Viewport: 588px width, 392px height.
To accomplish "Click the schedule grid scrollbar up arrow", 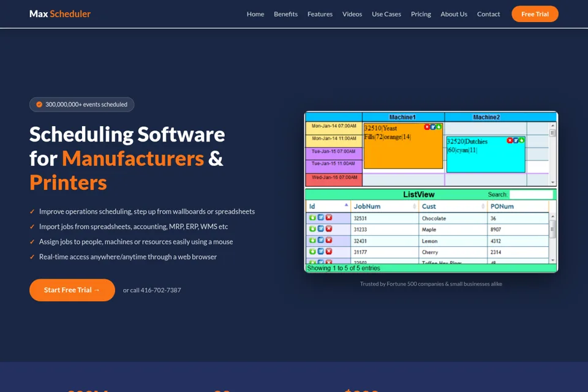I will pos(552,126).
